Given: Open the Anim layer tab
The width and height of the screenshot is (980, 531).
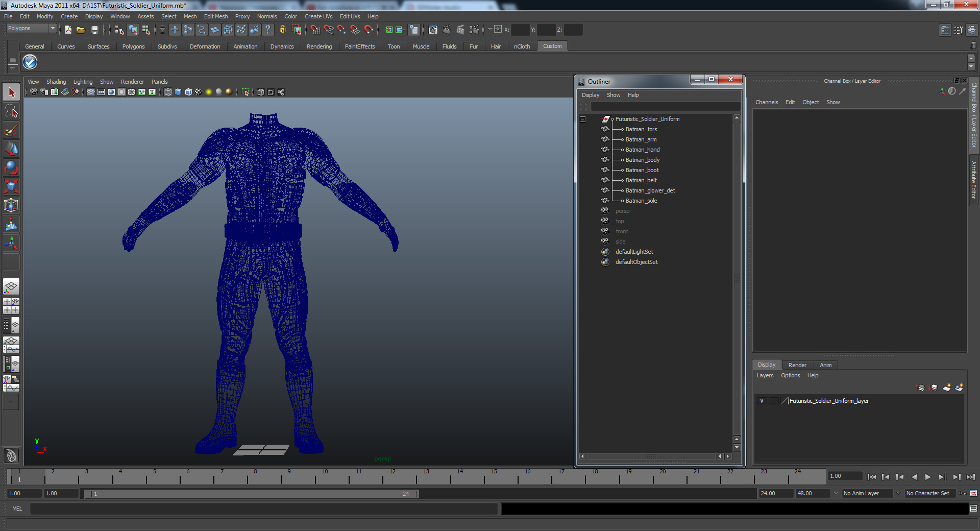Looking at the screenshot, I should 825,365.
